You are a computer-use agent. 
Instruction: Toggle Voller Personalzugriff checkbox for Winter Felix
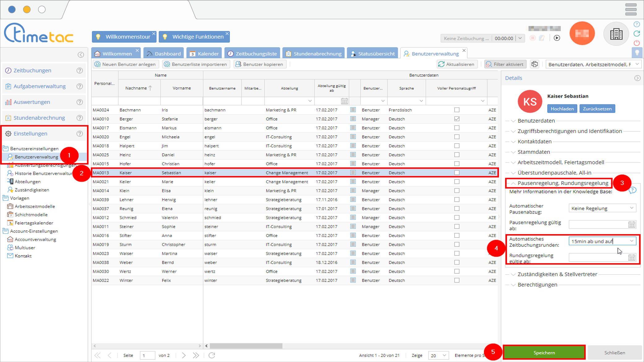tap(457, 280)
